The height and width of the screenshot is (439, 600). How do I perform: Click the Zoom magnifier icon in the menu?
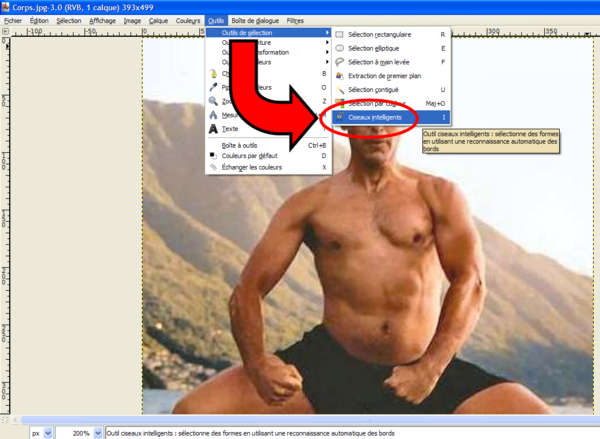[214, 101]
